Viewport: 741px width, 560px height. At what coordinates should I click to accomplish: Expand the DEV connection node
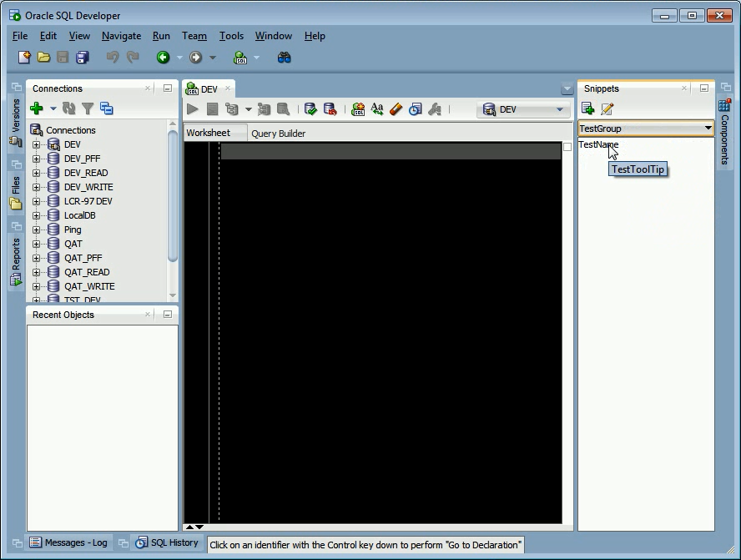click(36, 144)
